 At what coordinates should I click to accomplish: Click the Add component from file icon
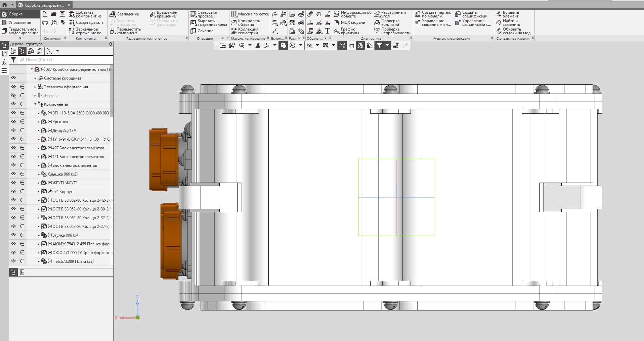(72, 14)
